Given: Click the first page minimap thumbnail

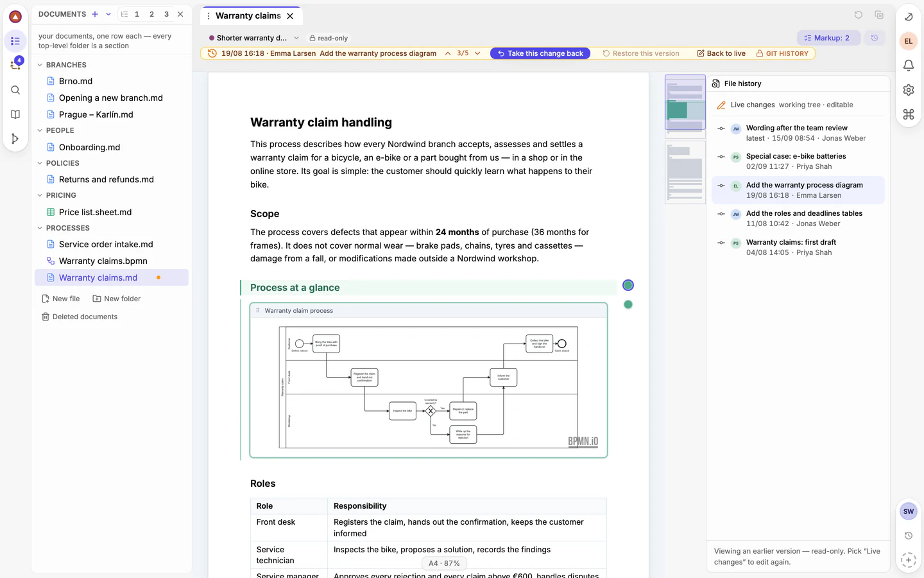Looking at the screenshot, I should point(685,106).
